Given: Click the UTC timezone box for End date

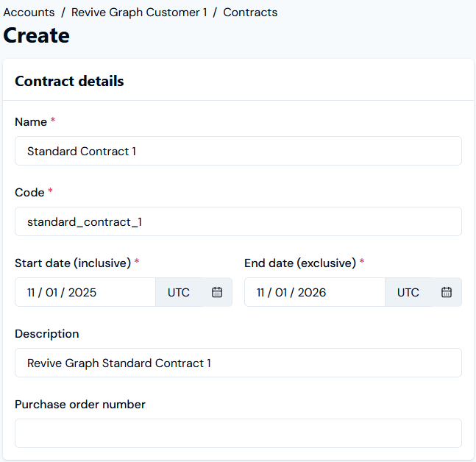Looking at the screenshot, I should click(408, 292).
